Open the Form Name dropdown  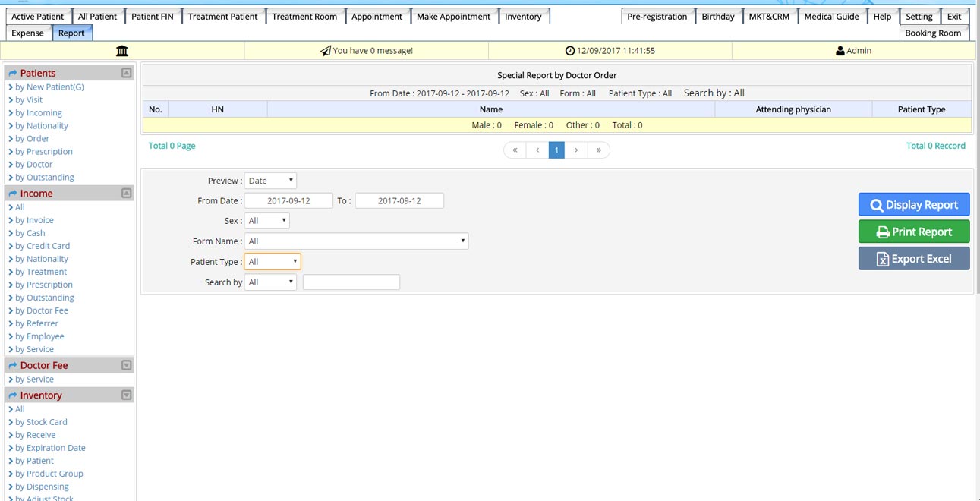tap(356, 241)
